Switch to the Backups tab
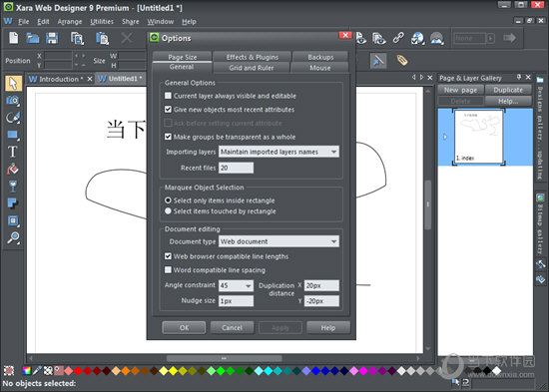549x392 pixels. coord(320,57)
